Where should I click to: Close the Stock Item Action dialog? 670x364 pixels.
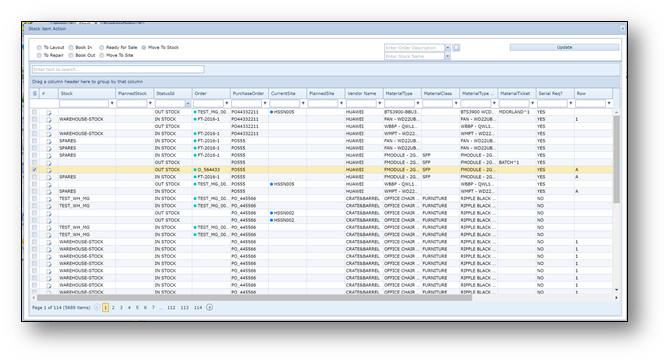[622, 29]
